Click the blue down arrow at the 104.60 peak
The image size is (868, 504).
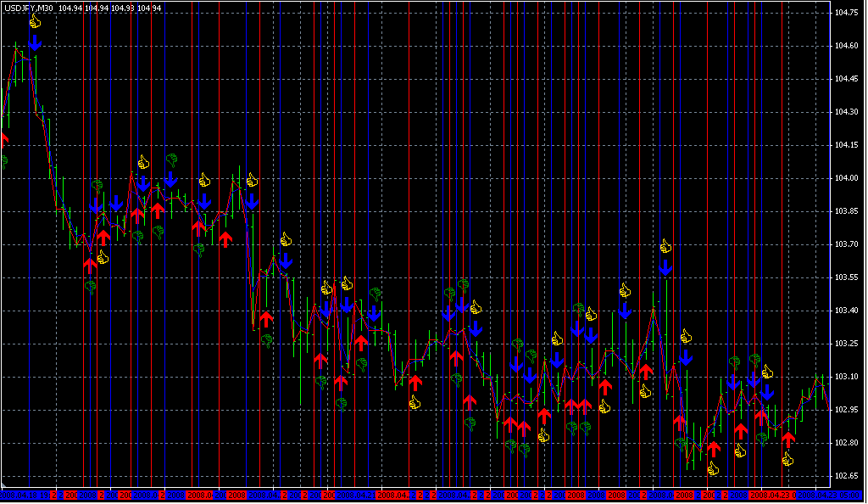click(x=35, y=42)
